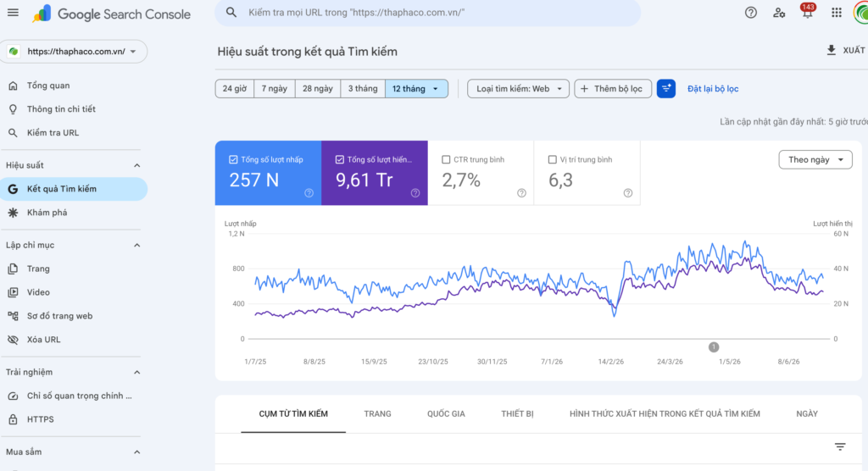The image size is (868, 471).
Task: Click the Xóa URL hidden-eye icon
Action: (x=14, y=340)
